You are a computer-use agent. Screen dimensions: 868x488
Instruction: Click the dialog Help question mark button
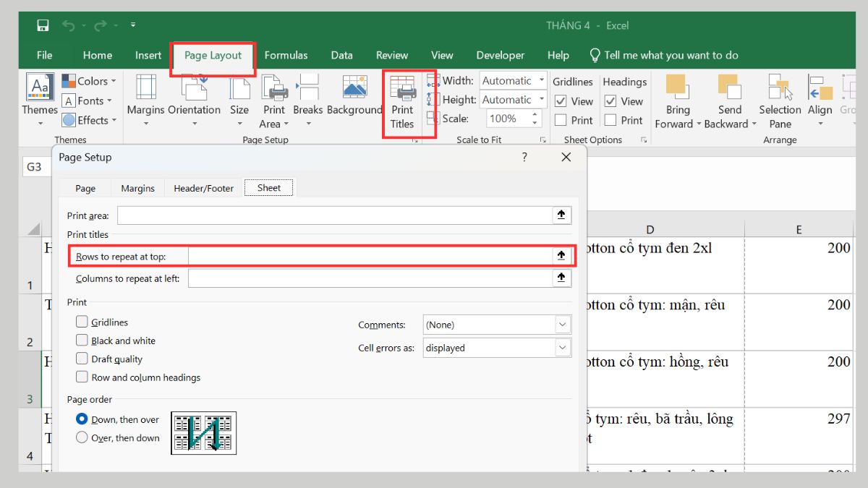point(524,157)
